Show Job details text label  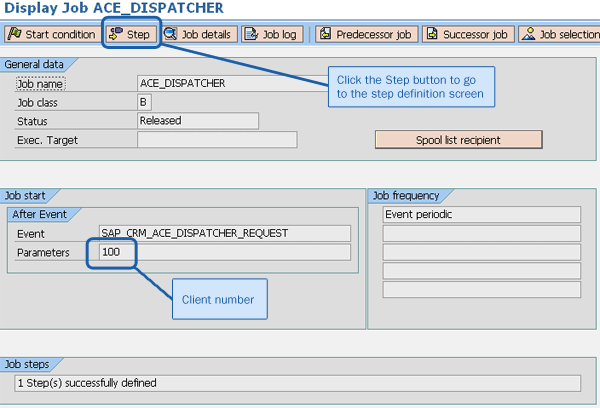206,34
